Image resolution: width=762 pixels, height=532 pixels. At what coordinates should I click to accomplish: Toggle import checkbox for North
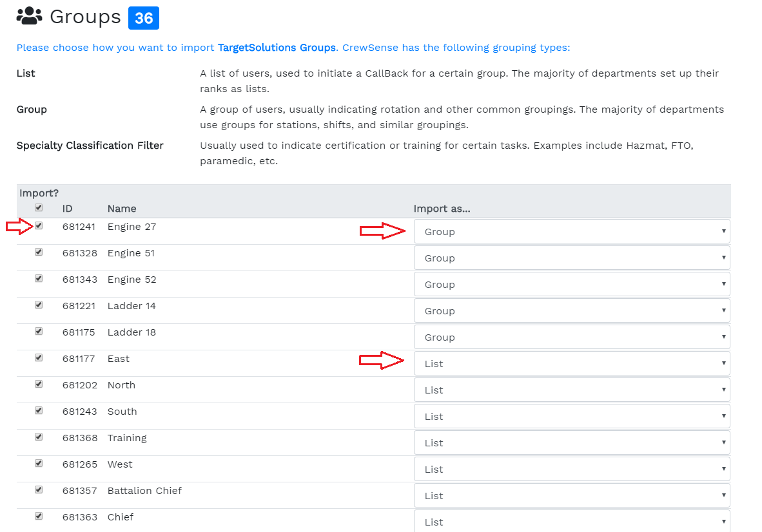(39, 384)
